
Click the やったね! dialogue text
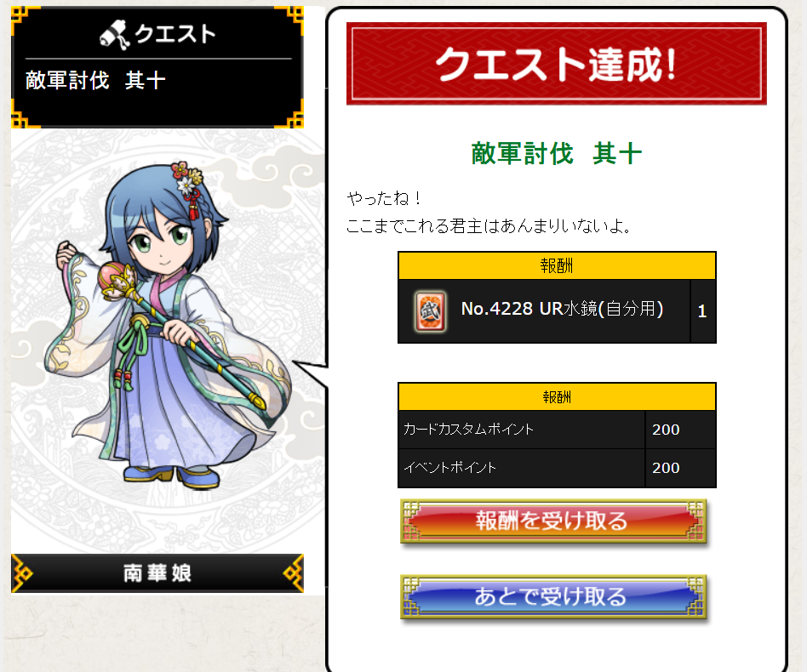click(x=385, y=198)
